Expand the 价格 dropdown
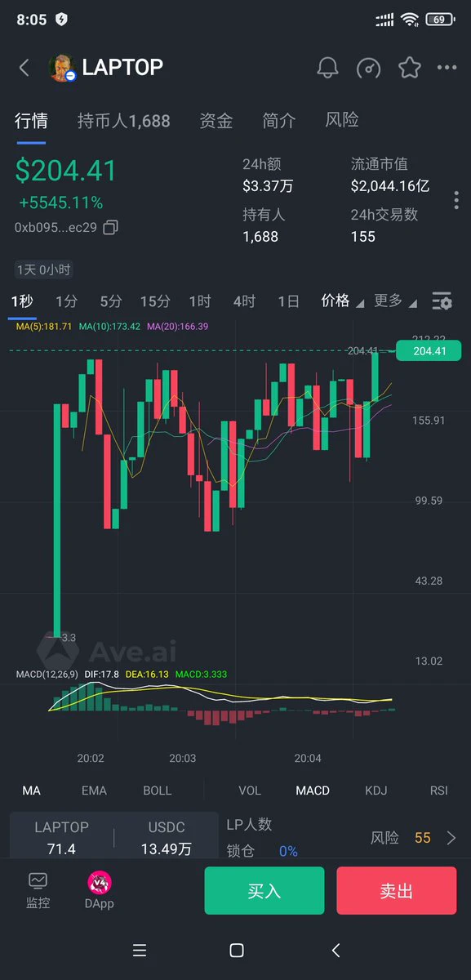This screenshot has height=980, width=471. point(341,301)
